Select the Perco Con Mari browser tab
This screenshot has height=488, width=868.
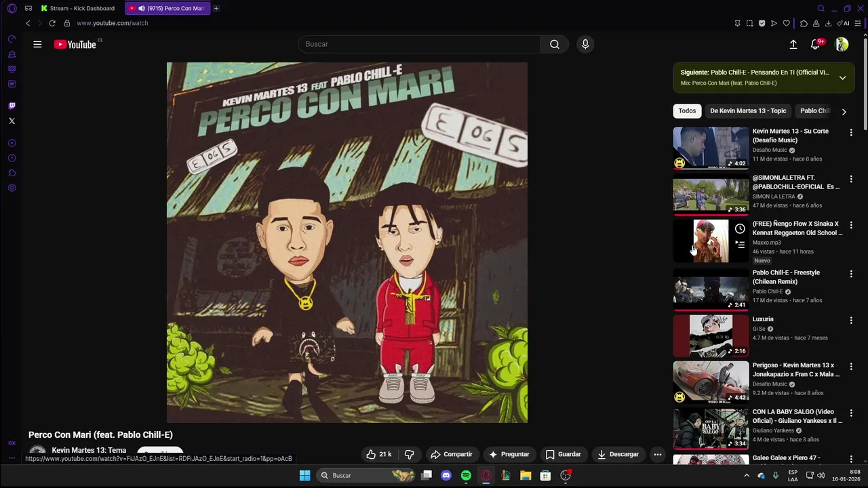(x=167, y=8)
